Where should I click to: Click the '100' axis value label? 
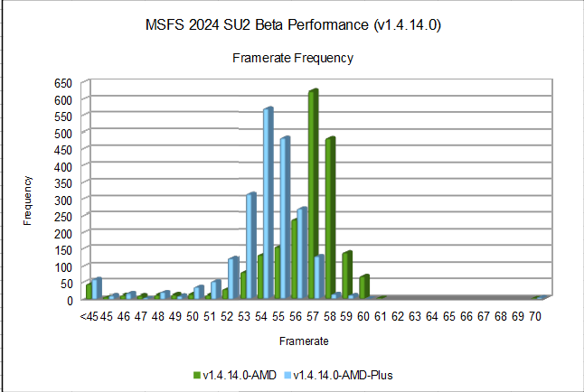click(63, 266)
